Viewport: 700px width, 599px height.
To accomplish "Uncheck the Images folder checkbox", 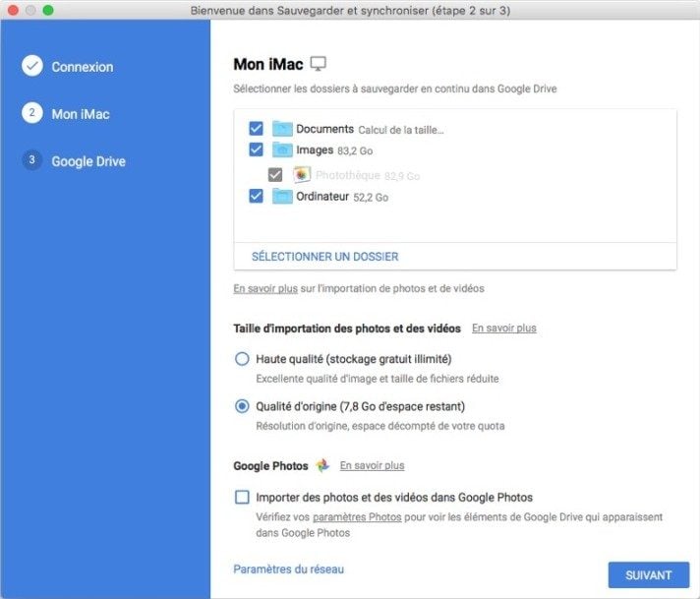I will pos(256,150).
